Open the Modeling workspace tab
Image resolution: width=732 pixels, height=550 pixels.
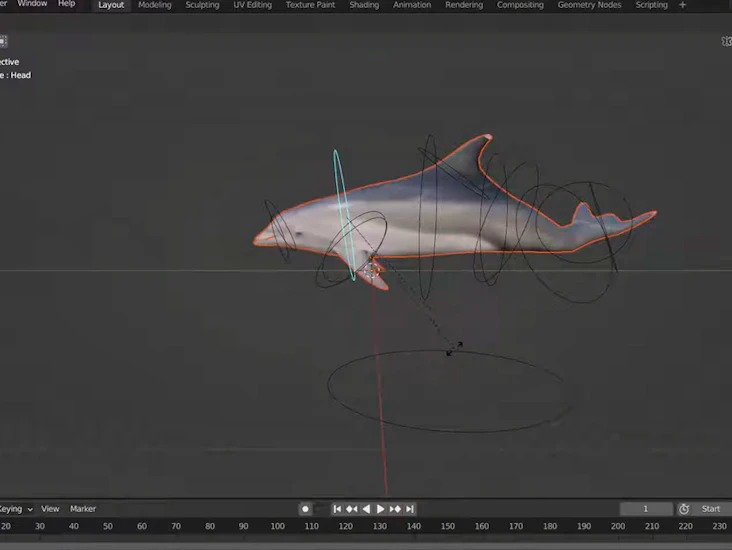[155, 5]
